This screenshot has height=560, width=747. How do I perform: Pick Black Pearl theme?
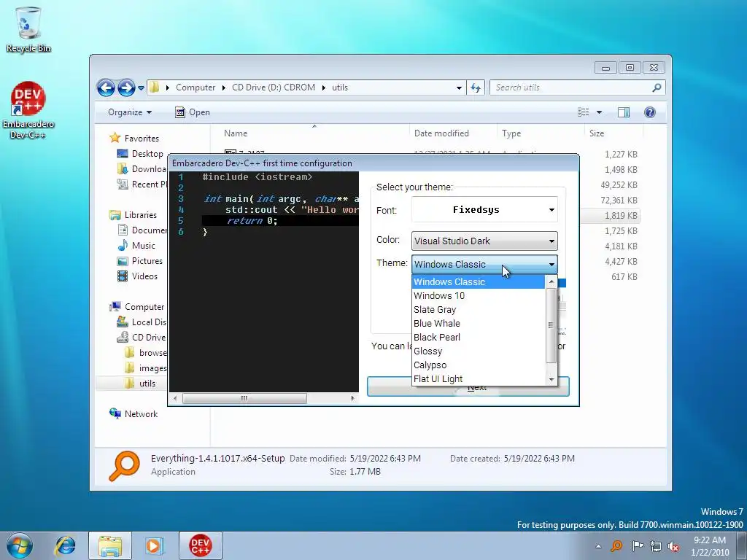coord(478,337)
